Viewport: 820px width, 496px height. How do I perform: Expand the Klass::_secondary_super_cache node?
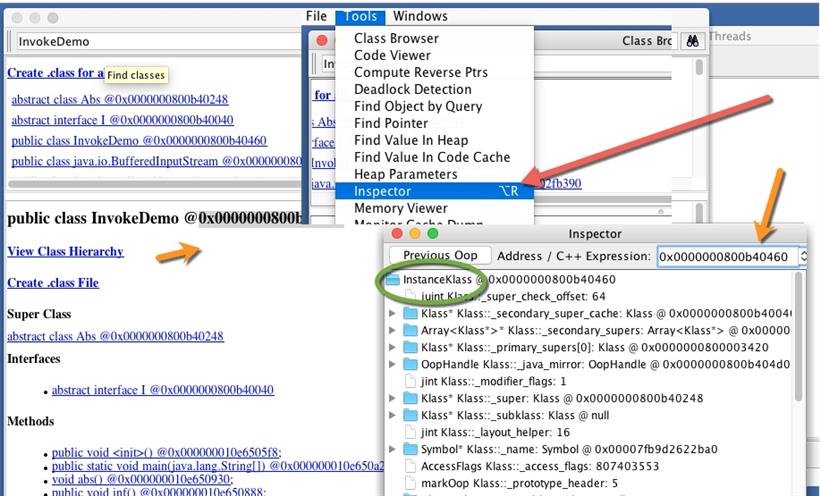pos(392,313)
